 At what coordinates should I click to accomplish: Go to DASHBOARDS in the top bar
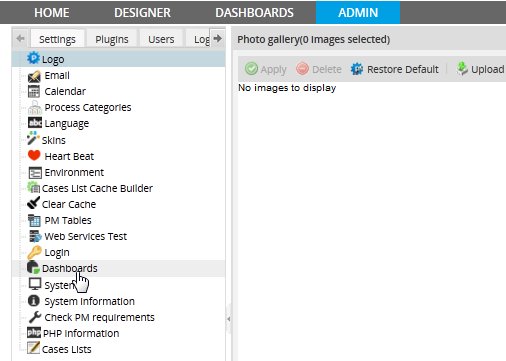[254, 13]
